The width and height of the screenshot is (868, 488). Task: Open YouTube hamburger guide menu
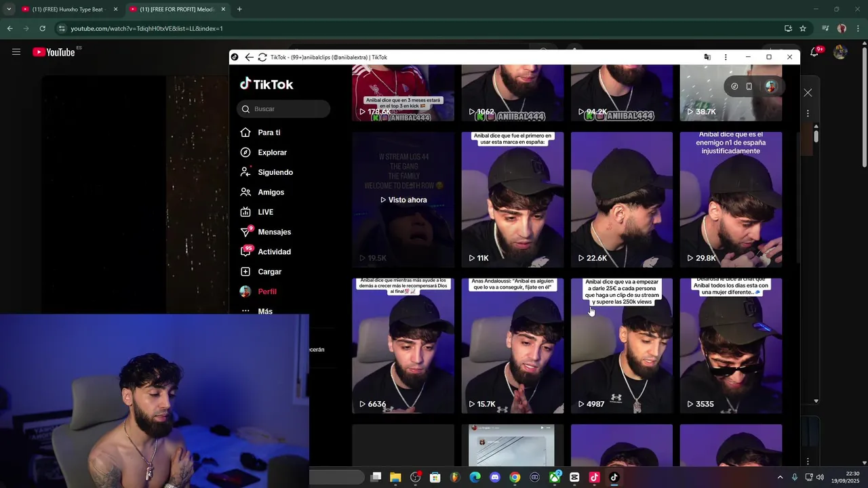pyautogui.click(x=16, y=52)
